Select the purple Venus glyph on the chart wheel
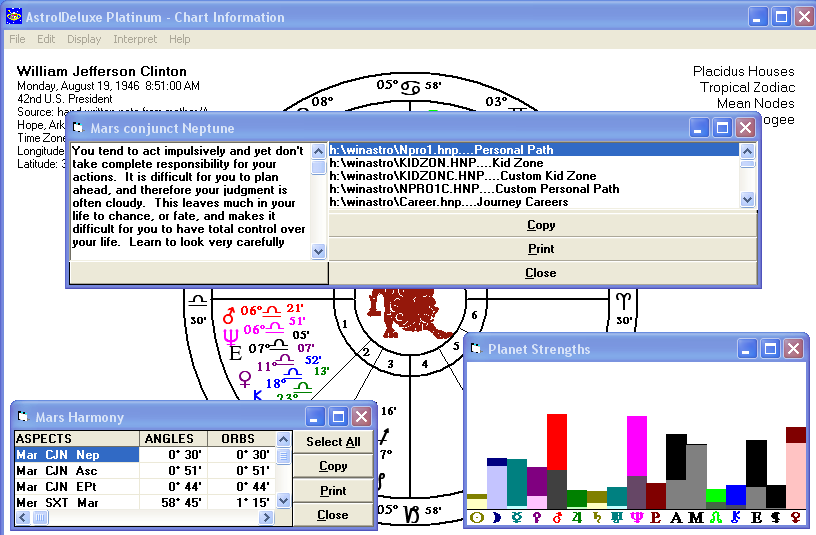 [245, 378]
